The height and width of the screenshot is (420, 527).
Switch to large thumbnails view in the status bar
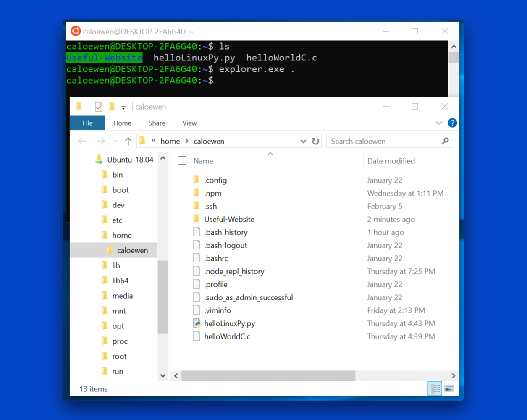[x=449, y=388]
